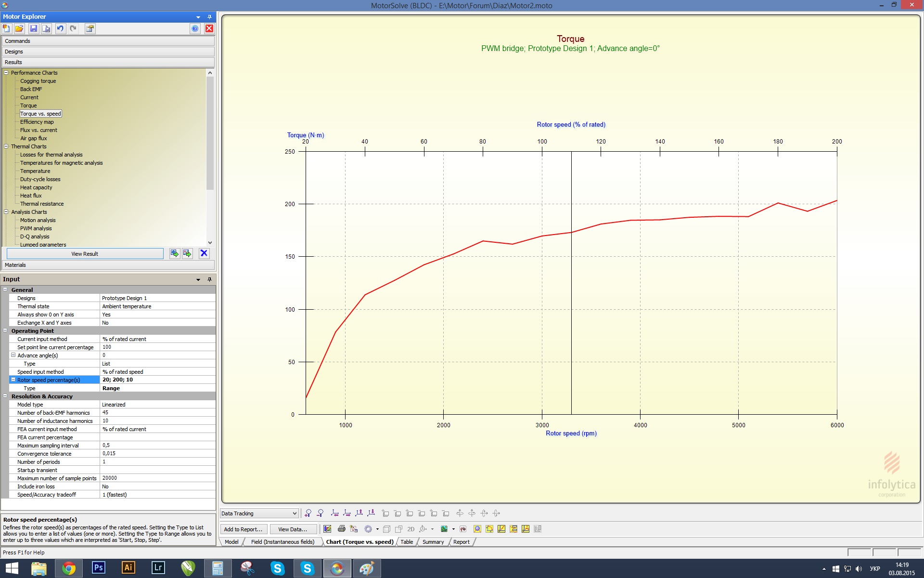Click the blue X next to View Result
The width and height of the screenshot is (924, 578).
tap(204, 254)
